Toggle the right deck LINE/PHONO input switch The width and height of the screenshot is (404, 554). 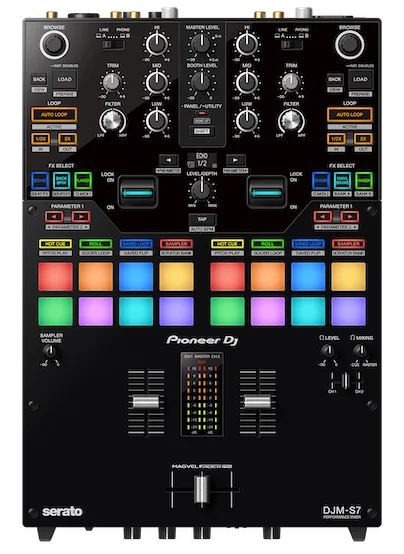tap(292, 45)
